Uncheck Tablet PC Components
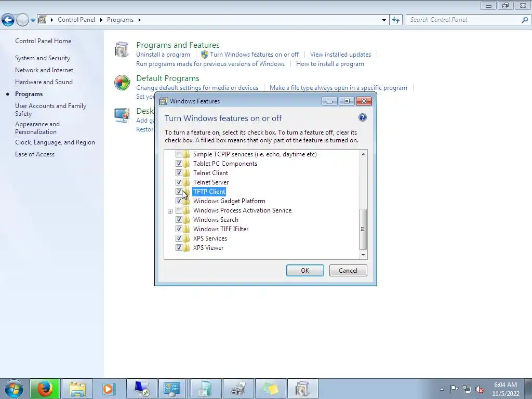 coord(179,164)
